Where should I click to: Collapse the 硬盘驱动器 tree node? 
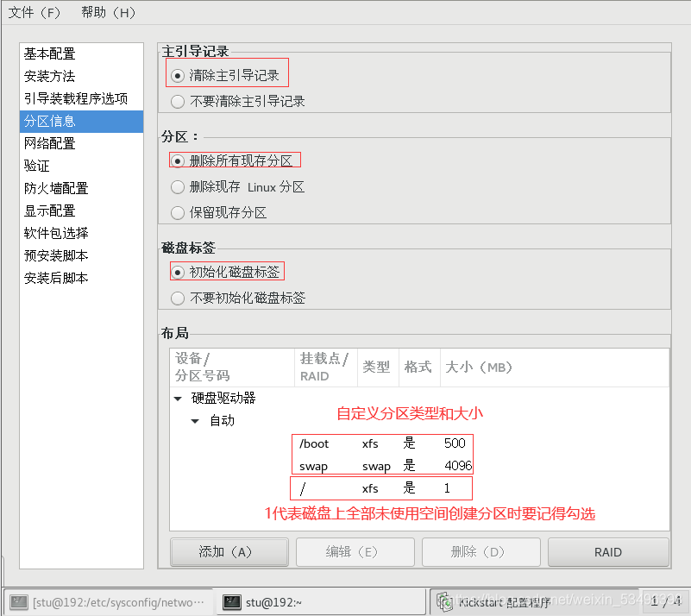tap(178, 399)
